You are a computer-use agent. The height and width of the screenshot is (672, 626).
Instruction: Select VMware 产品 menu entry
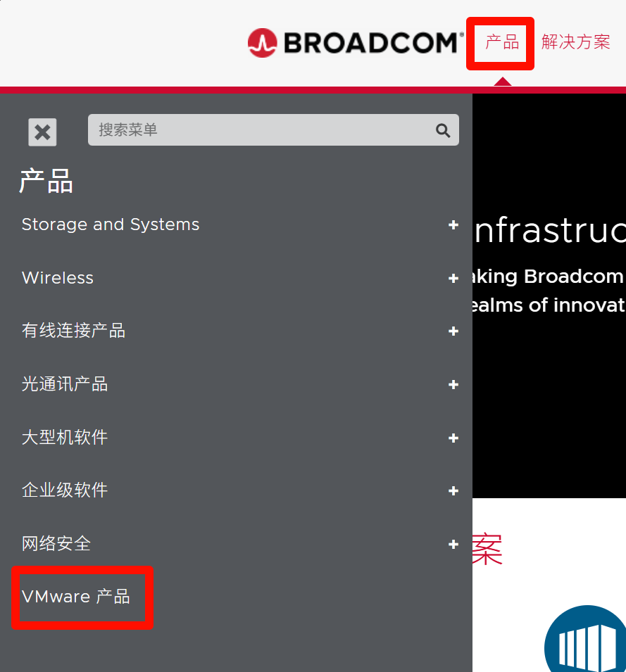76,597
